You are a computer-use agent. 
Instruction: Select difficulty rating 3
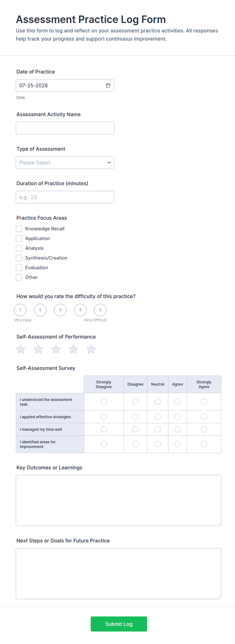(60, 310)
